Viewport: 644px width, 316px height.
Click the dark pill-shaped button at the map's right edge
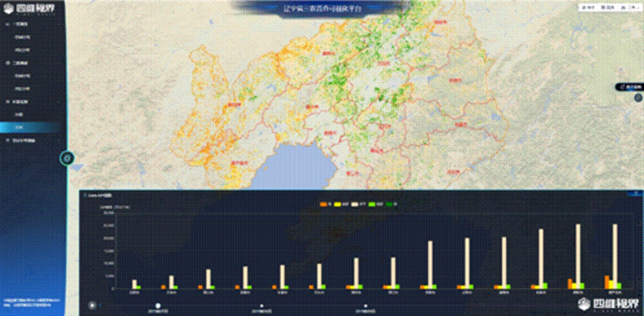tap(629, 87)
